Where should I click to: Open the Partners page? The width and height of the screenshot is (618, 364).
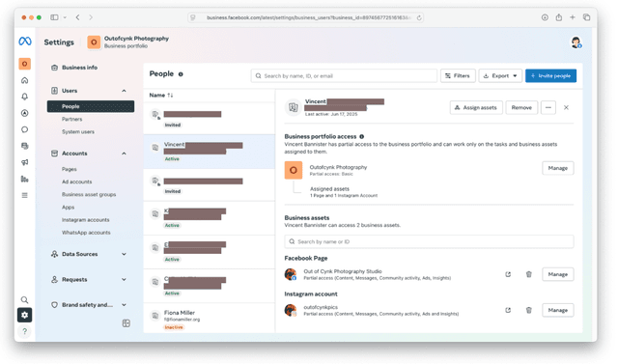[x=72, y=120]
